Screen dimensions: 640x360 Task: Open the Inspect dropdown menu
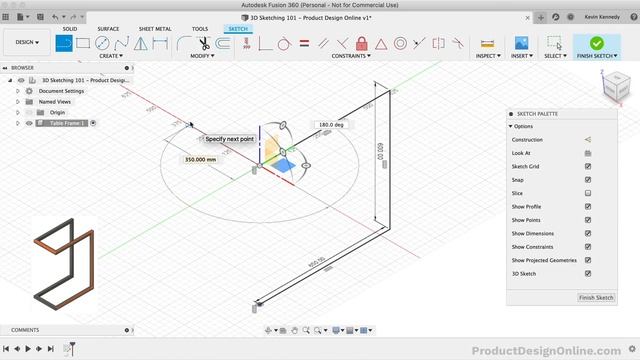click(x=488, y=56)
